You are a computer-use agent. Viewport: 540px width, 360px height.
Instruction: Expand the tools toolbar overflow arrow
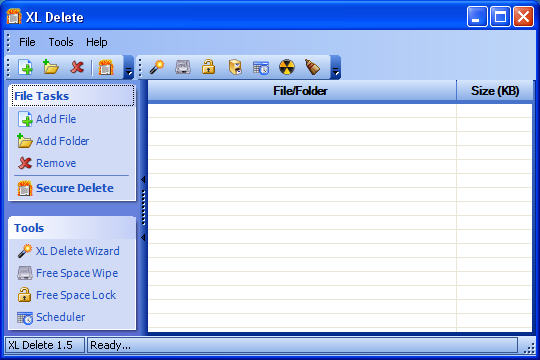(336, 67)
